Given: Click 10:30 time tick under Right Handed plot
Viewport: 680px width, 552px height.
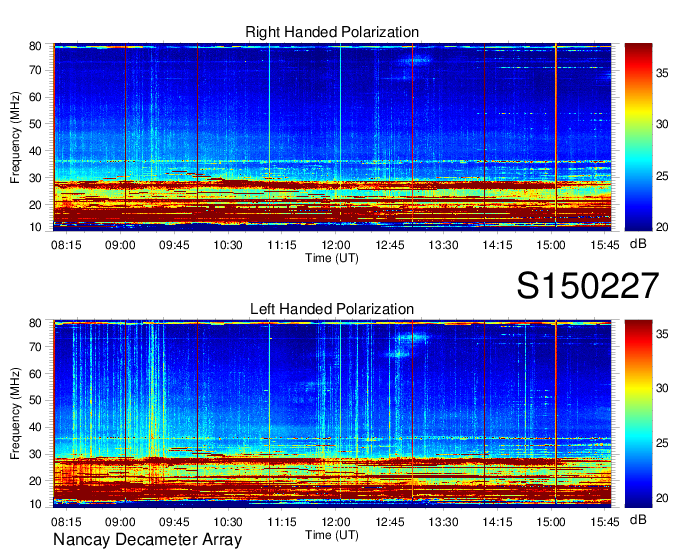Looking at the screenshot, I should [x=228, y=245].
